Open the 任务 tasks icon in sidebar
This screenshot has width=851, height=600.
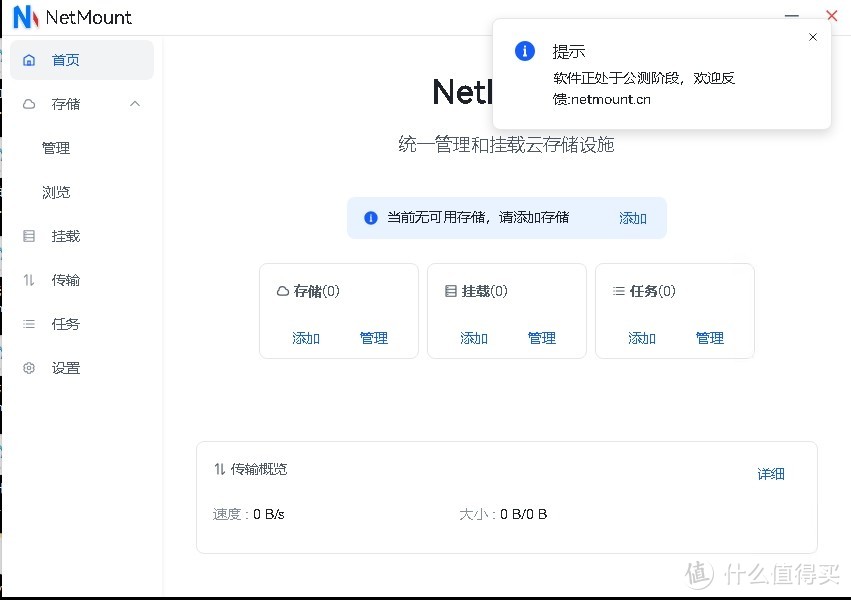pyautogui.click(x=29, y=323)
